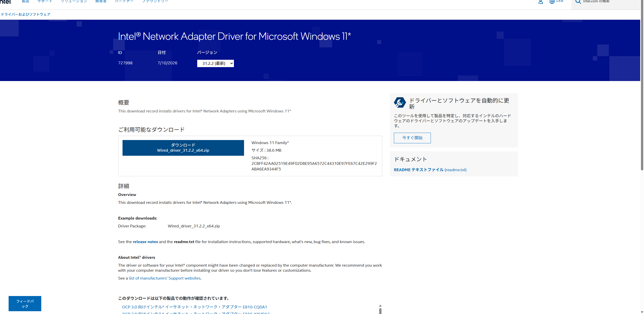Click the サイズ : 38.6 MB text
644x314 pixels.
pos(266,150)
